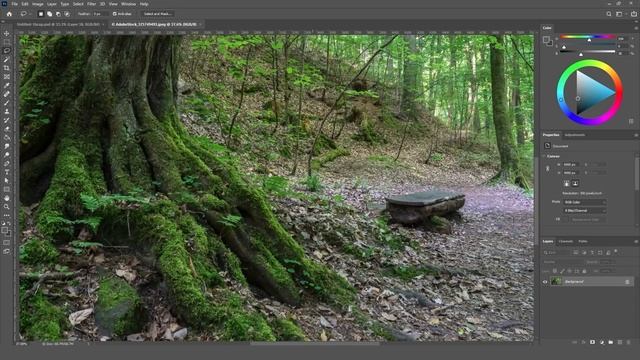The height and width of the screenshot is (360, 640).
Task: Switch to the first Untitled document tab
Action: point(58,24)
